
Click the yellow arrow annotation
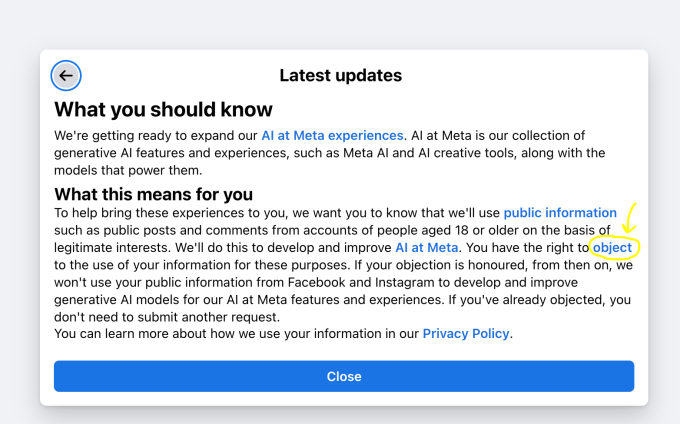tap(631, 218)
